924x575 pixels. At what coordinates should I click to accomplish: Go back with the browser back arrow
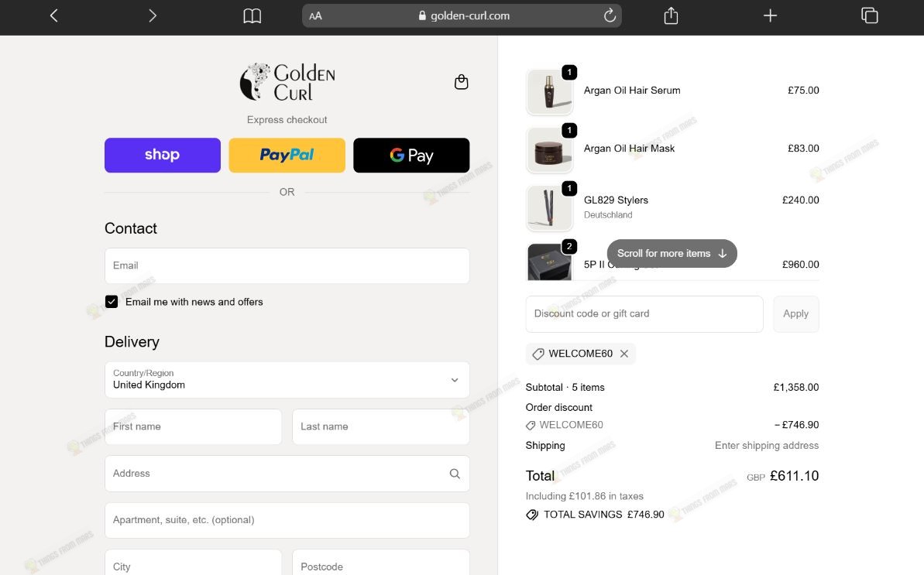pyautogui.click(x=53, y=16)
